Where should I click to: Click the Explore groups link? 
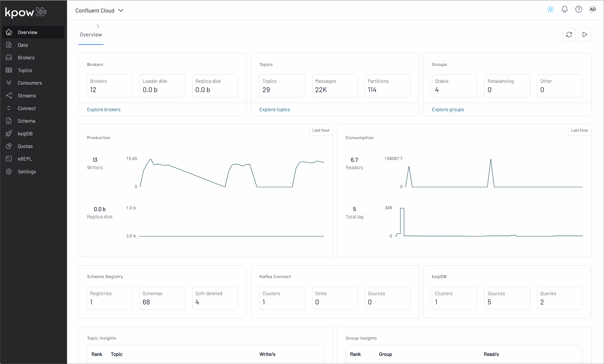(448, 109)
